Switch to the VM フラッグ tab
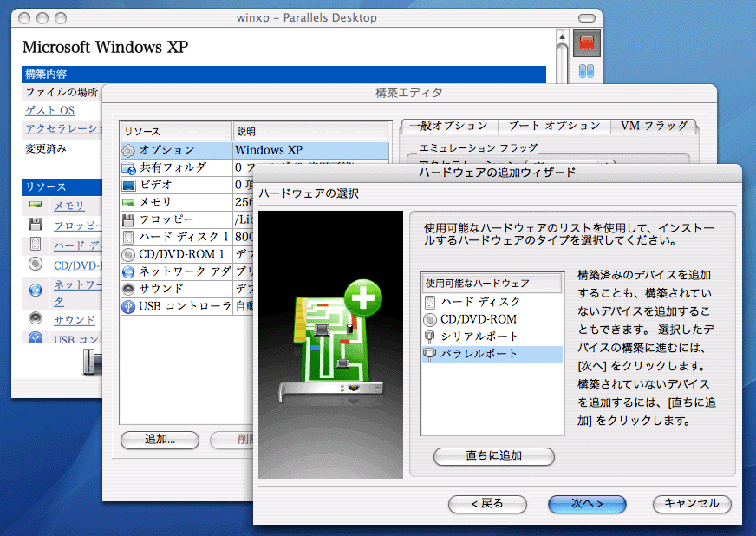Image resolution: width=756 pixels, height=536 pixels. pos(655,126)
